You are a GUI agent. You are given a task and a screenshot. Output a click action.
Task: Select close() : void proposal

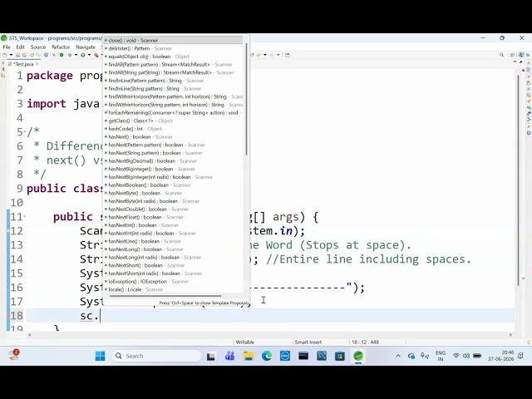click(x=173, y=41)
